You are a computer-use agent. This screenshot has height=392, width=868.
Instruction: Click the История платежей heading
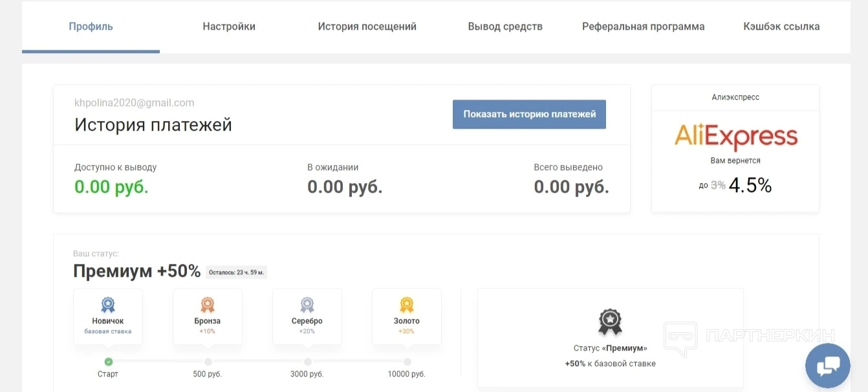tap(153, 124)
